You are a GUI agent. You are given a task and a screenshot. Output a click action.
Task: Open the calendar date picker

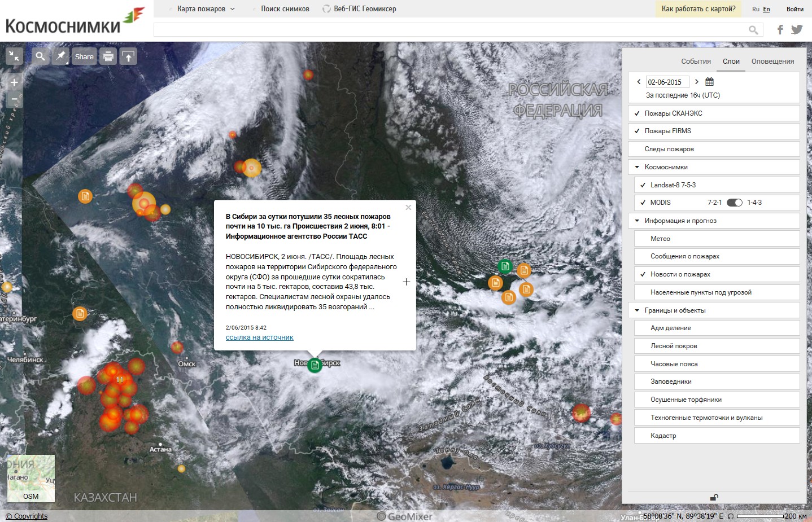[x=710, y=82]
